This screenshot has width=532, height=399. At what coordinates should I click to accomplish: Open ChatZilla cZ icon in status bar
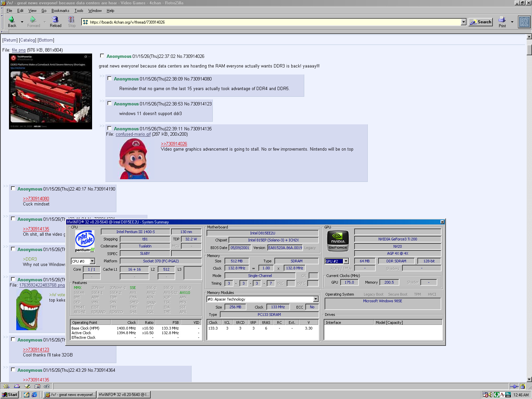(x=47, y=386)
